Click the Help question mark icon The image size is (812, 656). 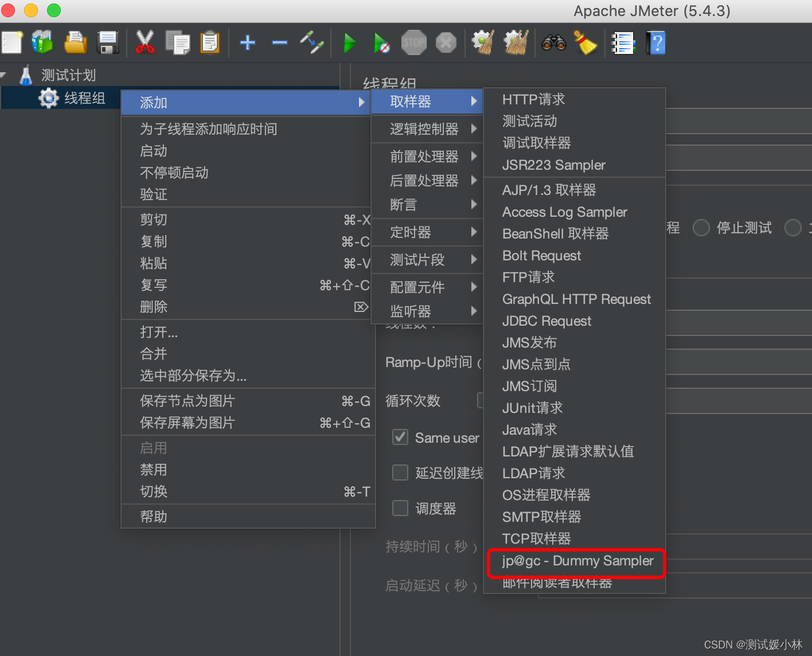(x=656, y=43)
